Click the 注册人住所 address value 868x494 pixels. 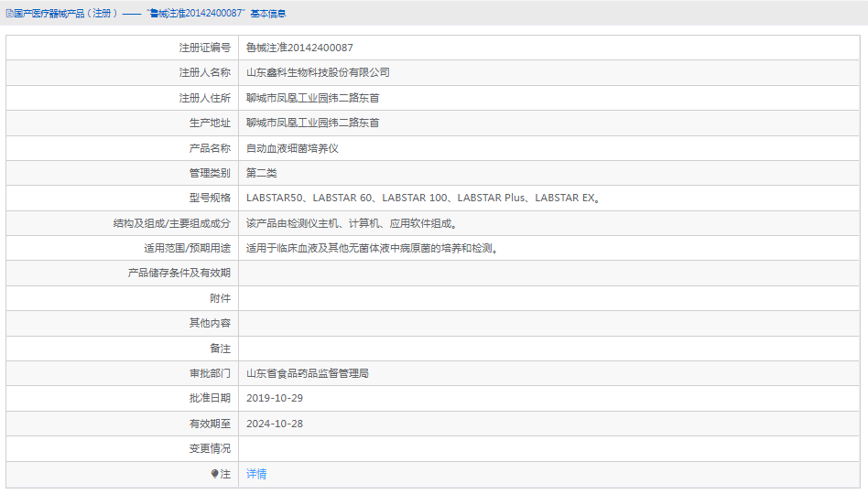click(x=313, y=98)
